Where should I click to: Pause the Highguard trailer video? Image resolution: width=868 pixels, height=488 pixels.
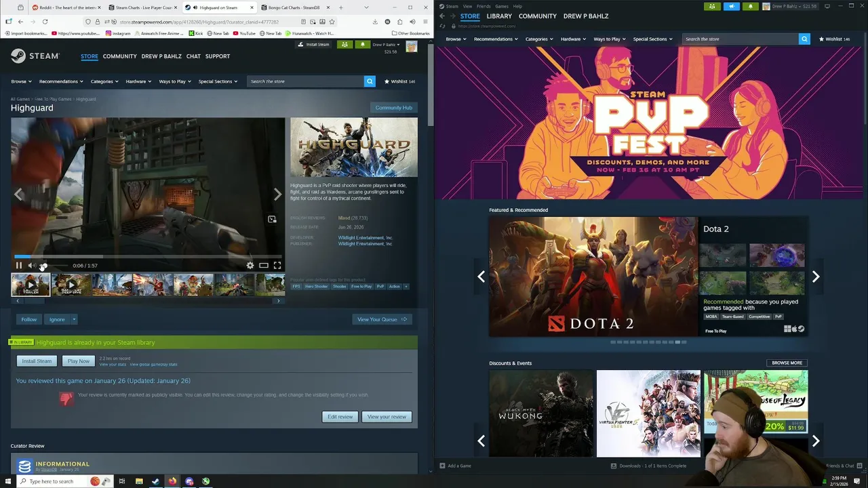pyautogui.click(x=19, y=266)
